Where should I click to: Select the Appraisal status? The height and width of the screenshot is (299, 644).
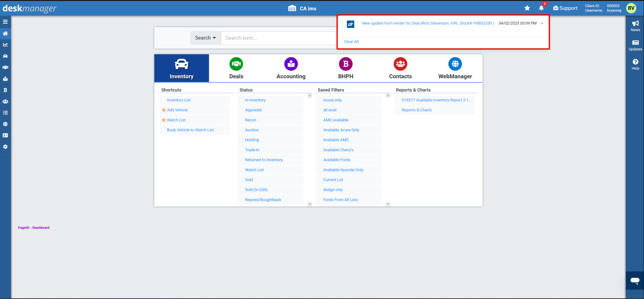(270, 110)
